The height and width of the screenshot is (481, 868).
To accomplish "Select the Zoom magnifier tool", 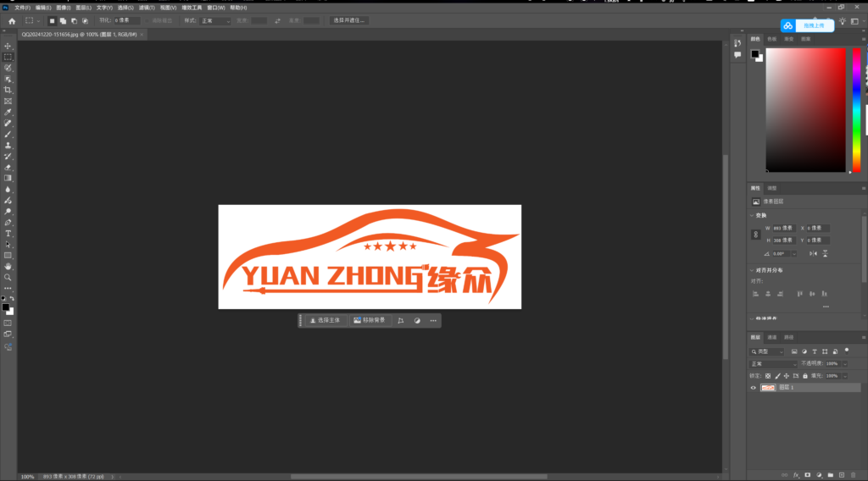I will (x=8, y=277).
